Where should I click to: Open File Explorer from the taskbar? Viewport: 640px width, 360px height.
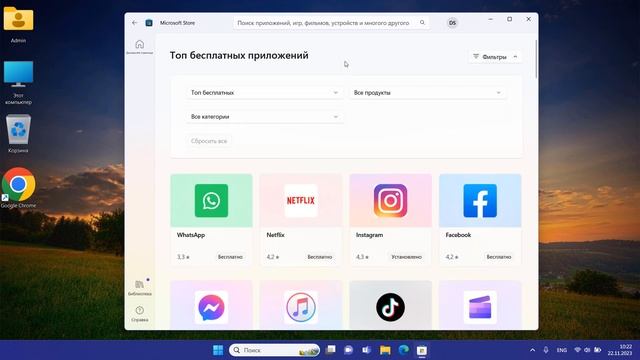(x=385, y=350)
